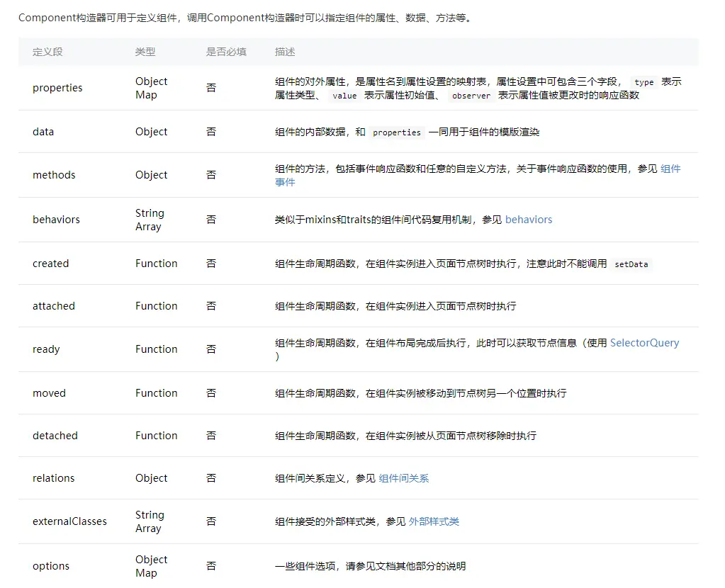Click the created field name cell
Screen dimensions: 725x588
click(x=50, y=264)
